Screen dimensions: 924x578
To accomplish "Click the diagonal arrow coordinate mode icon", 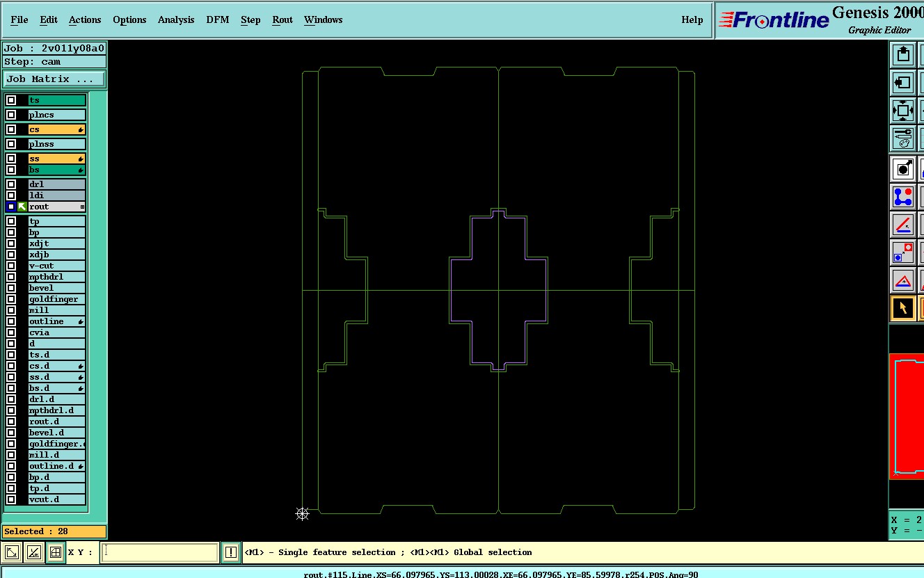I will click(x=12, y=553).
